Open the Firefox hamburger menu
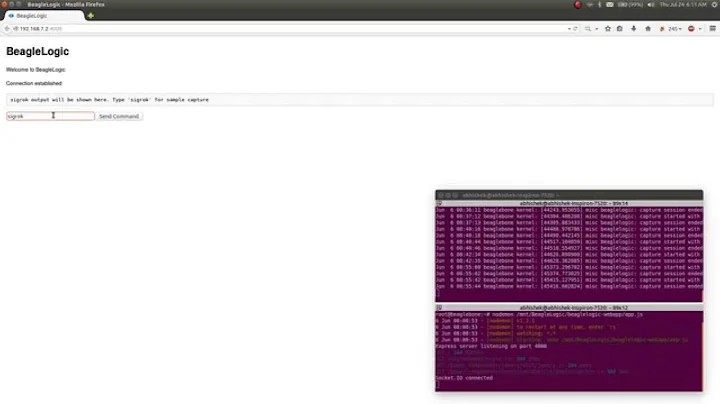This screenshot has height=404, width=720. tap(713, 28)
